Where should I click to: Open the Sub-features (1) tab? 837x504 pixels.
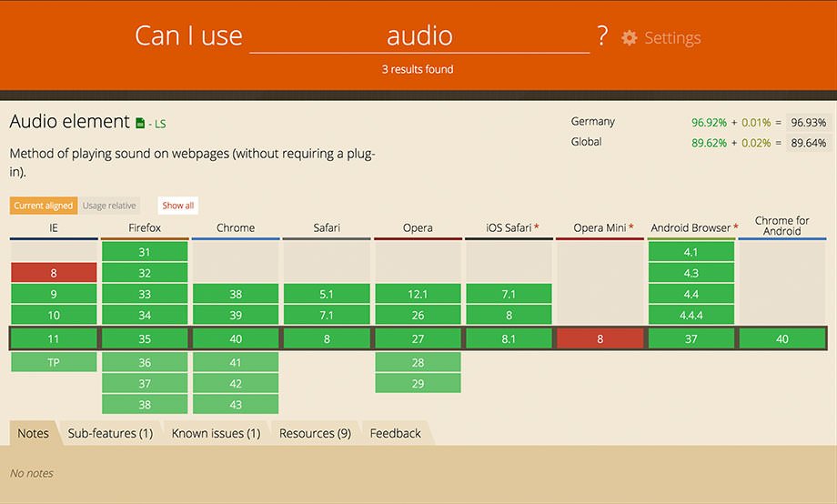tap(110, 433)
